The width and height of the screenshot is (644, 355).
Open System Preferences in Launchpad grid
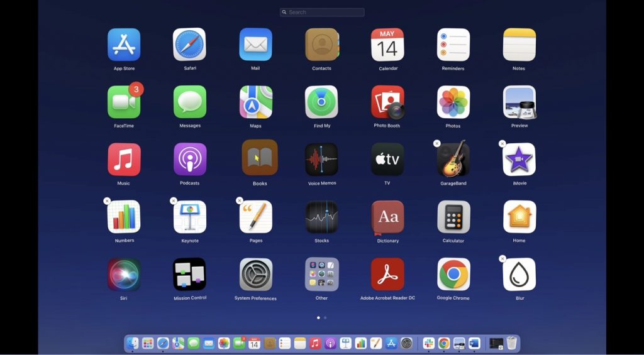[x=255, y=275]
